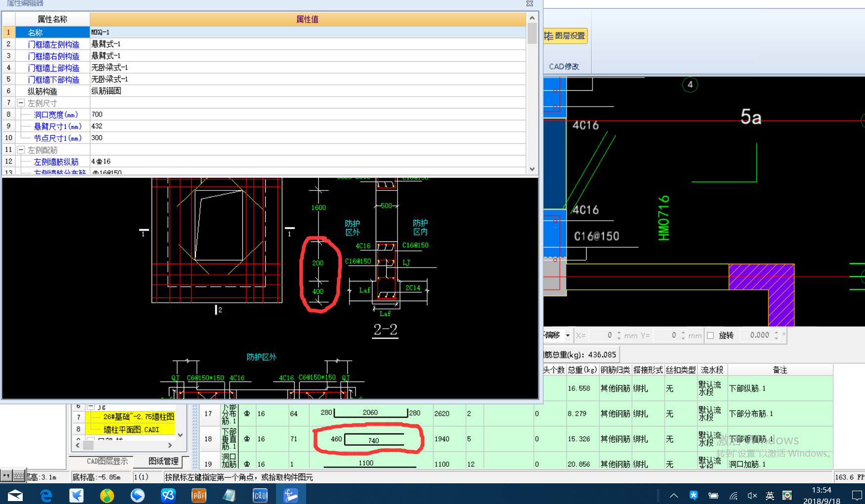The height and width of the screenshot is (504, 865).
Task: Edit 洞口宽度 value 700
Action: (308, 115)
